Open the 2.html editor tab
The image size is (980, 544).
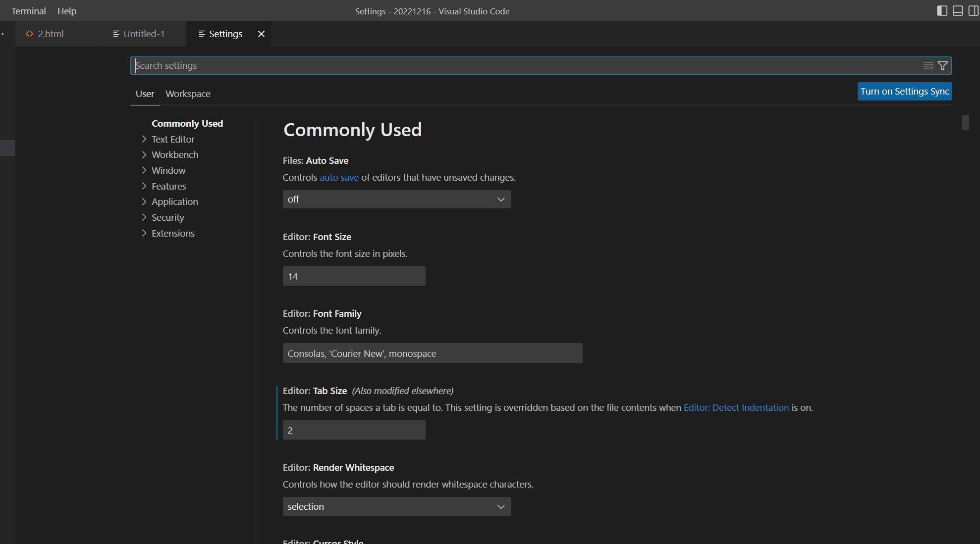coord(51,34)
